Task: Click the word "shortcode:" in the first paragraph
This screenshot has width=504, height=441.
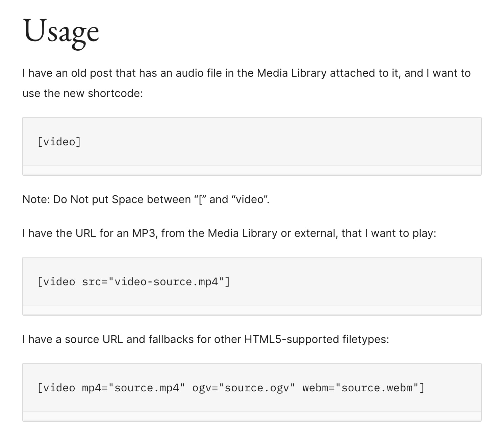Action: click(x=115, y=93)
